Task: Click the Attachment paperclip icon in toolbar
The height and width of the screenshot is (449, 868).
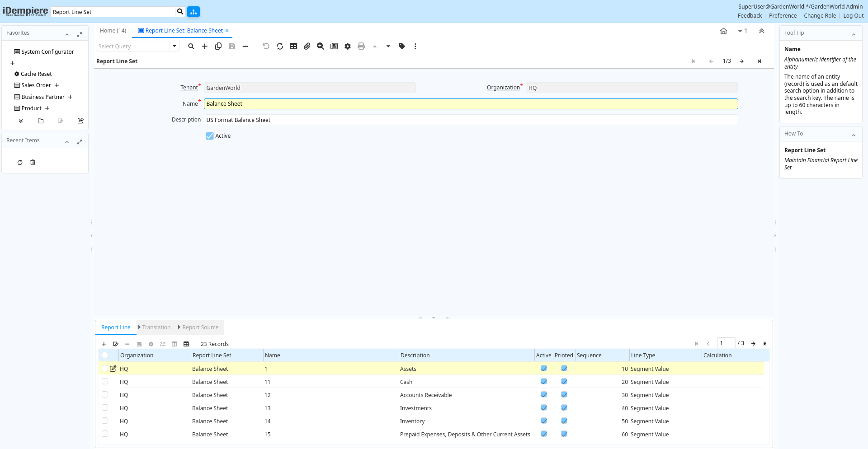Action: click(x=307, y=46)
